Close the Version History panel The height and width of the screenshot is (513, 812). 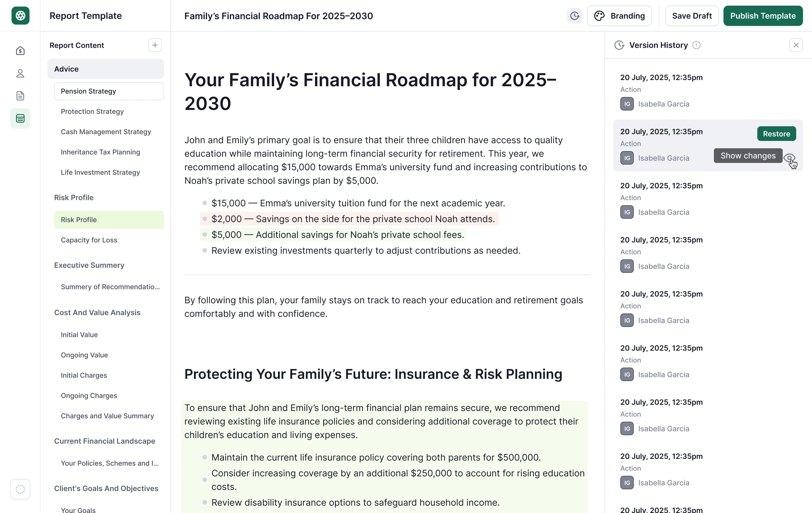tap(796, 45)
